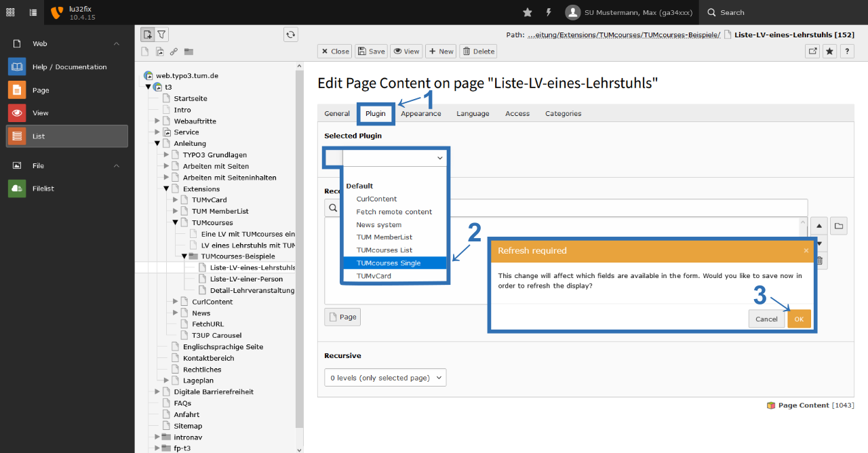Open the bookmarks star in top bar
868x453 pixels.
[528, 12]
